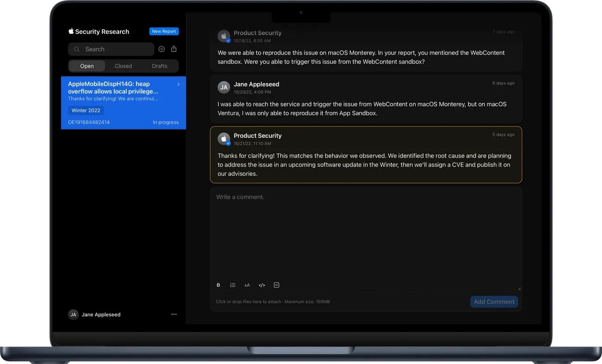Viewport: 602px width, 364px height.
Task: Switch to the Closed tab
Action: click(123, 66)
